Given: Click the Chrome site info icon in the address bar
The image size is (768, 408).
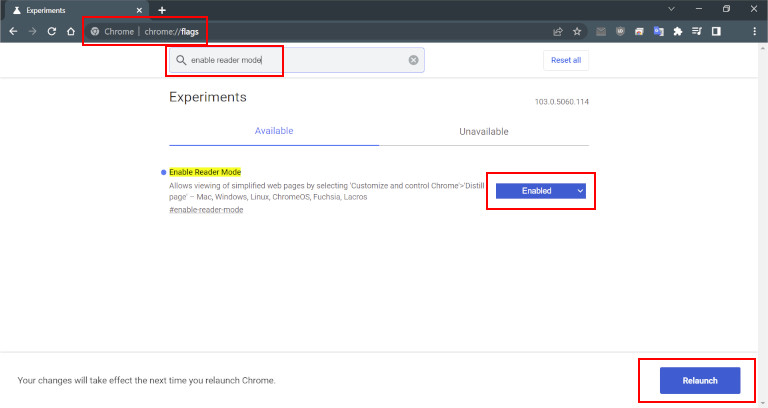Looking at the screenshot, I should tap(95, 31).
